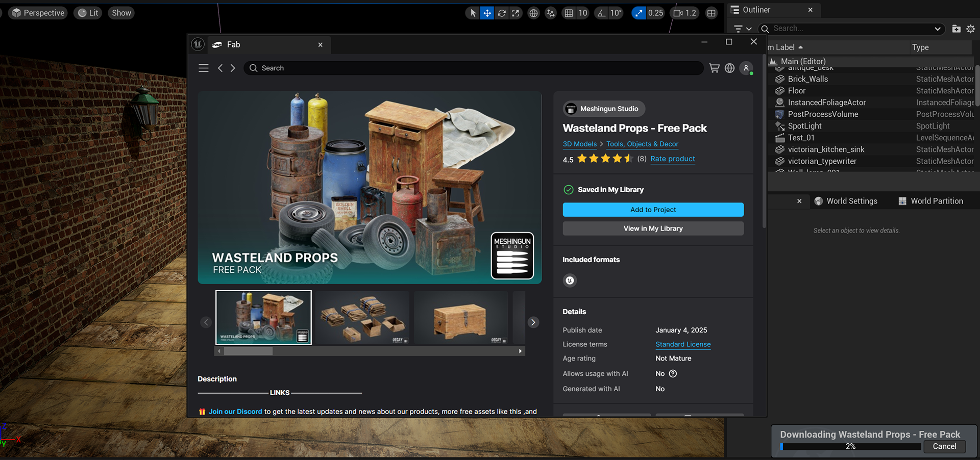
Task: Click the View in My Library button
Action: tap(653, 228)
